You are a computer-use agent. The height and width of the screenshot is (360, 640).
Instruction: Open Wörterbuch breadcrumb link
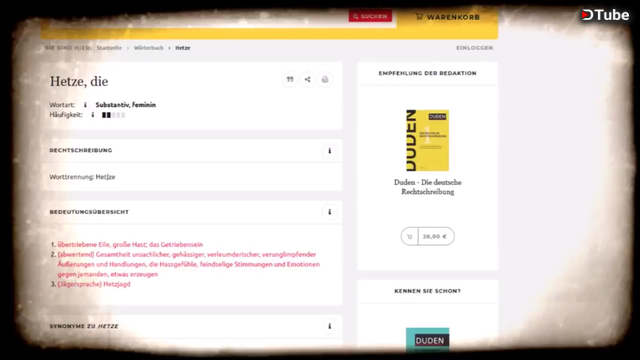click(x=149, y=48)
